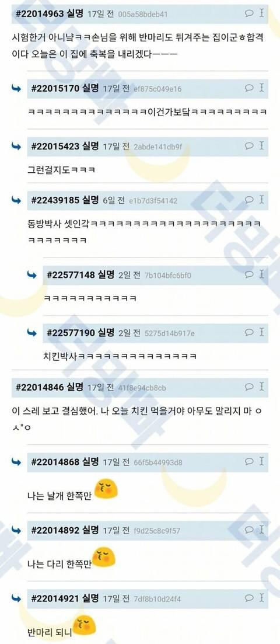Click reply bubble icon on comment #22014963
The height and width of the screenshot is (644, 280).
[x=249, y=13]
